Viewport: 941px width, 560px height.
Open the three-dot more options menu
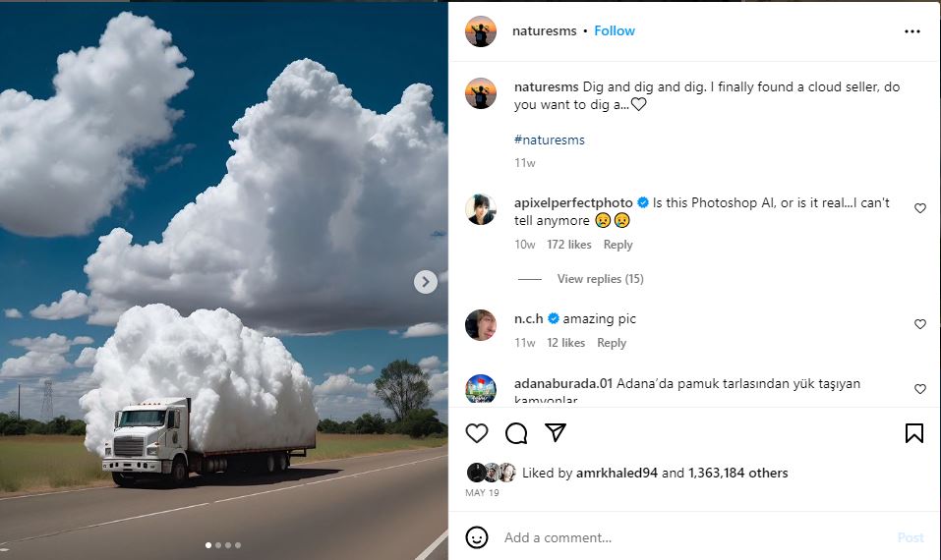pos(912,31)
